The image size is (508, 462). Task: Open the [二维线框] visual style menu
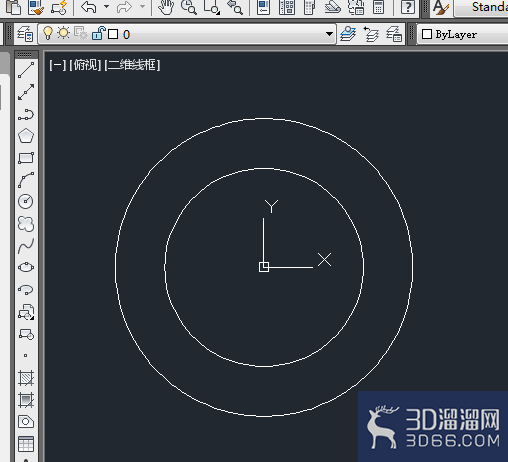(132, 65)
